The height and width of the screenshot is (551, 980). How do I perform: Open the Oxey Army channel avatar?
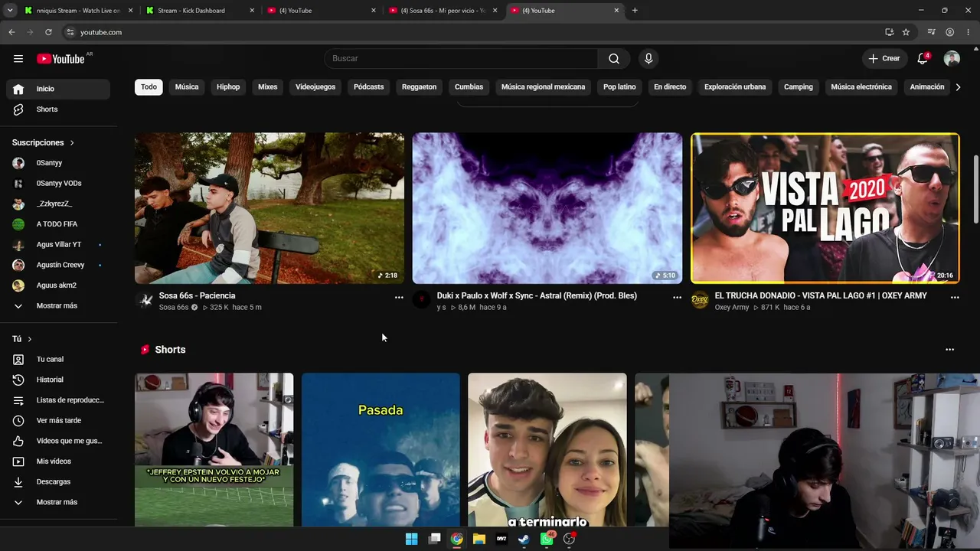point(700,300)
